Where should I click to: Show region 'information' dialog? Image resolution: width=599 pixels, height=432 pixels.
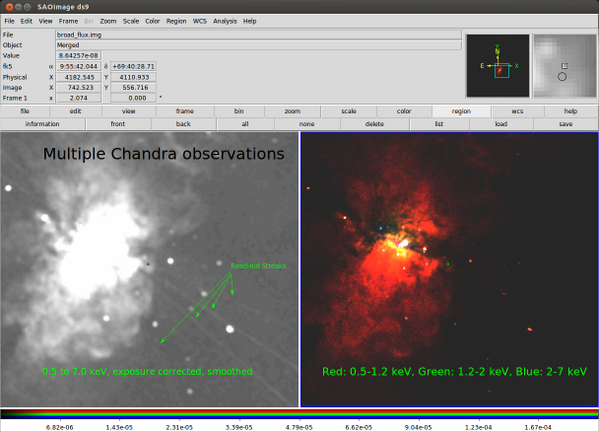42,124
